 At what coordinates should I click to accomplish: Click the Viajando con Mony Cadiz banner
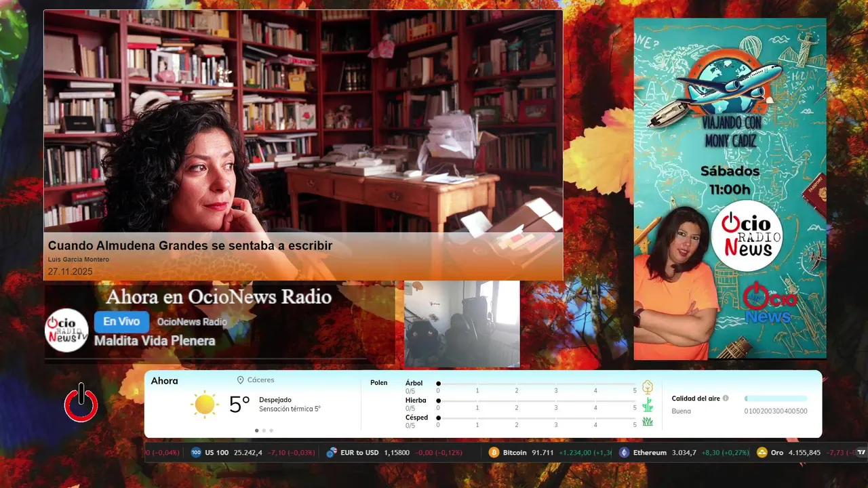(730, 188)
